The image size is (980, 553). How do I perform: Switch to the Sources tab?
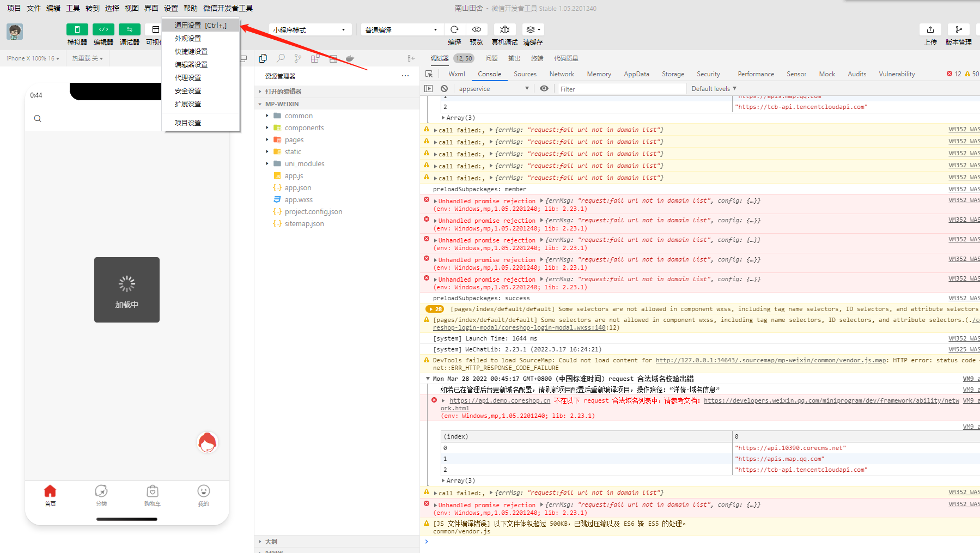[x=525, y=74]
